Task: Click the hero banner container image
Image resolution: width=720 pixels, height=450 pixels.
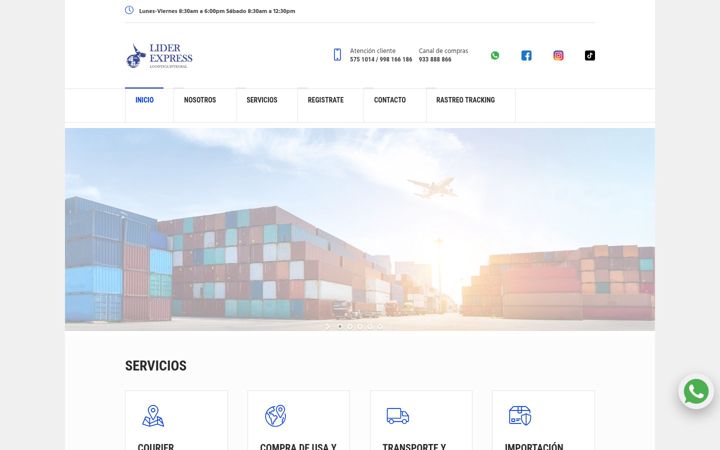Action: coord(360,229)
